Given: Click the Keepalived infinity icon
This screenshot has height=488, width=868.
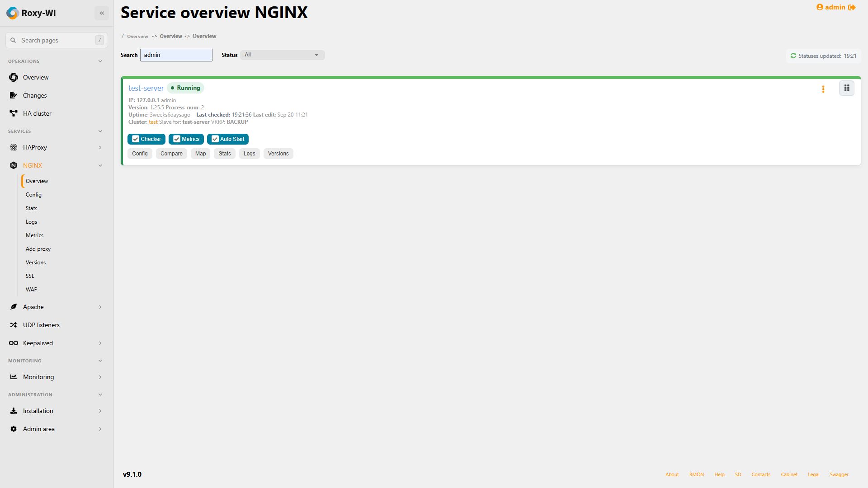Looking at the screenshot, I should tap(14, 343).
